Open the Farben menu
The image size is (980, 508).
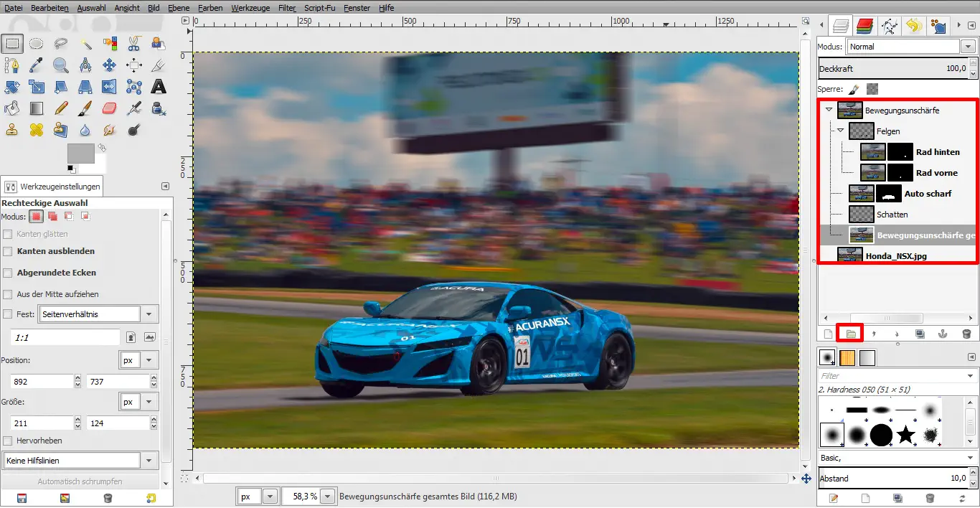(211, 8)
